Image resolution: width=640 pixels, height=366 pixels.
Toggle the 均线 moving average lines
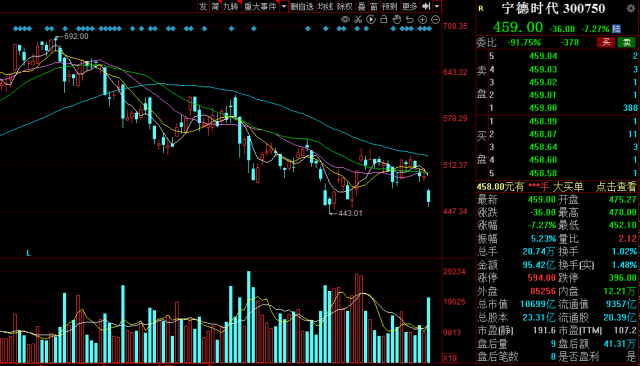pyautogui.click(x=325, y=6)
